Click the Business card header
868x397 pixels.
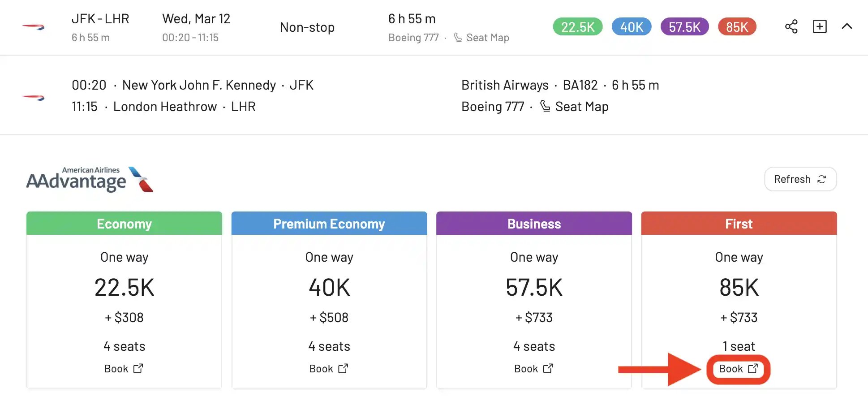(x=534, y=224)
